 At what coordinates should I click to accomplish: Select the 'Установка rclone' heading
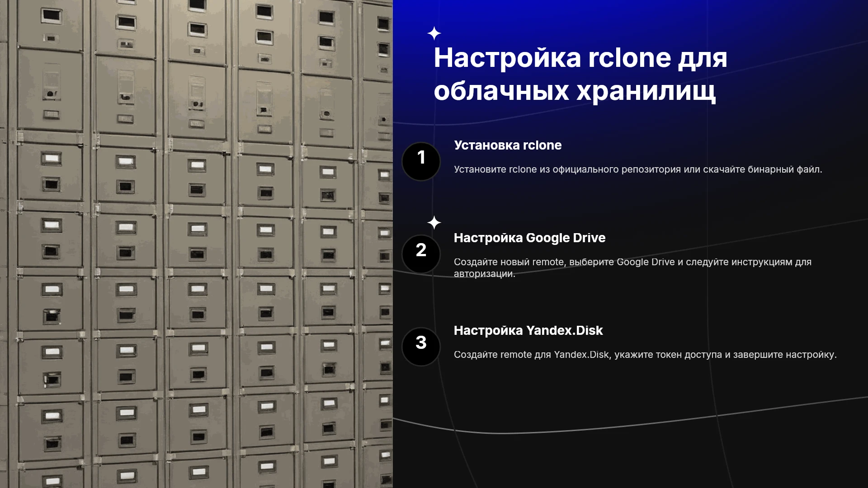coord(508,145)
